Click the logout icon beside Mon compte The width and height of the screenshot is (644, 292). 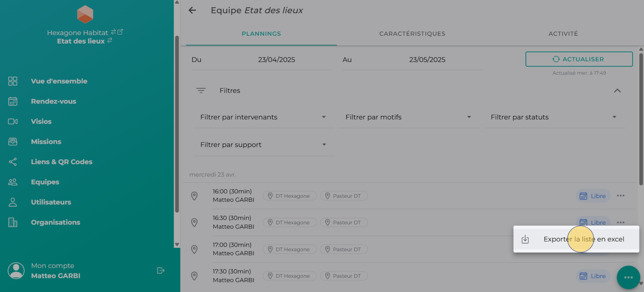160,271
